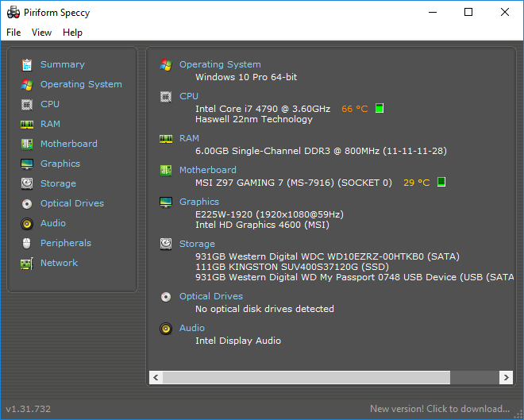
Task: Click the horizontal scrollbar thumb
Action: pos(306,378)
